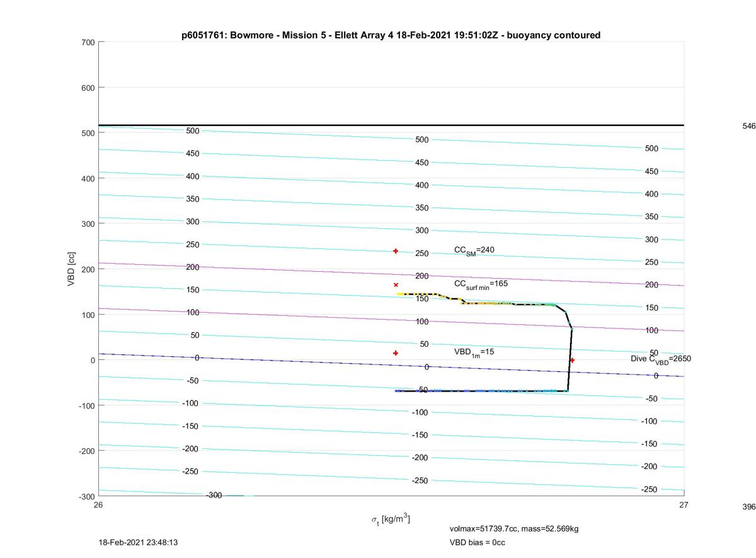This screenshot has width=756, height=558.
Task: Click the y-axis tick label 600
Action: [x=88, y=88]
